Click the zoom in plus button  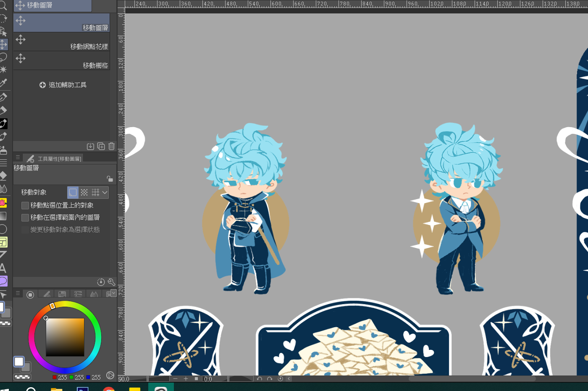point(186,379)
